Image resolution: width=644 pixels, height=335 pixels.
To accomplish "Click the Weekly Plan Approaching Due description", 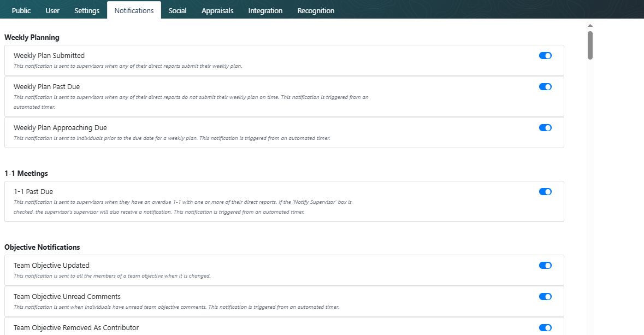I will coord(172,138).
